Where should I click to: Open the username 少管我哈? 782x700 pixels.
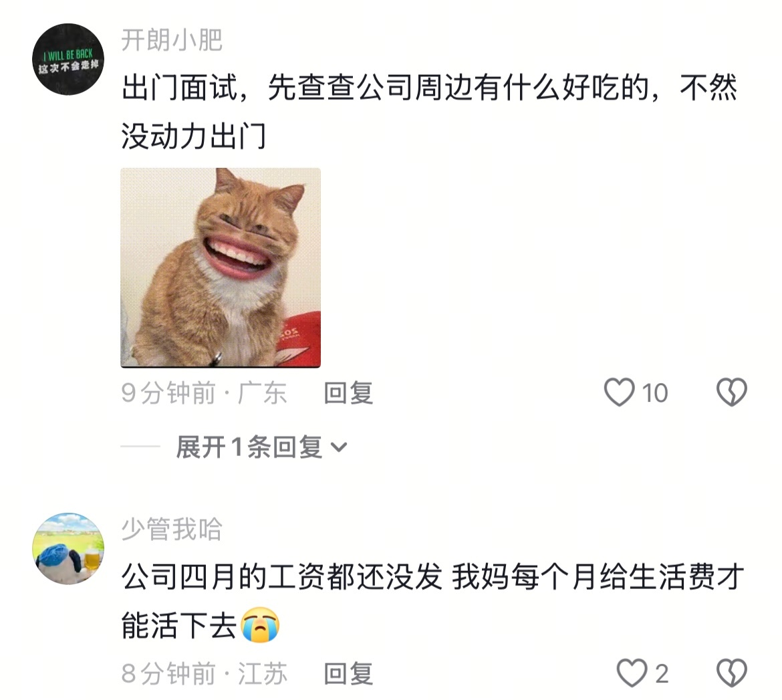[172, 529]
